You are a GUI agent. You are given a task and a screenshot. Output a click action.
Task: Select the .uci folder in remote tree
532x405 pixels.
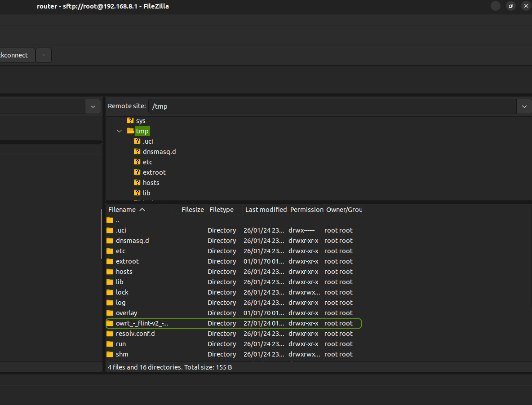[148, 141]
